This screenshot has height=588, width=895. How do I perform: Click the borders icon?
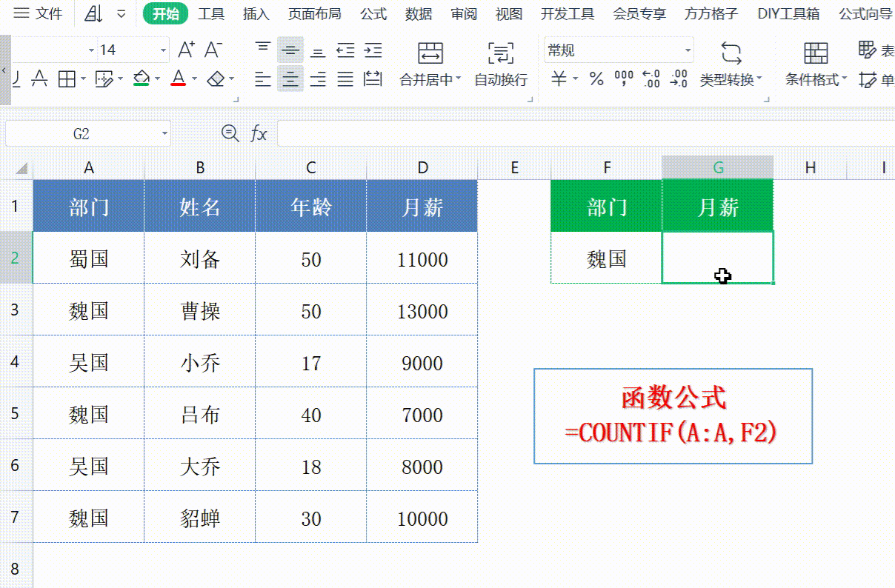coord(67,78)
